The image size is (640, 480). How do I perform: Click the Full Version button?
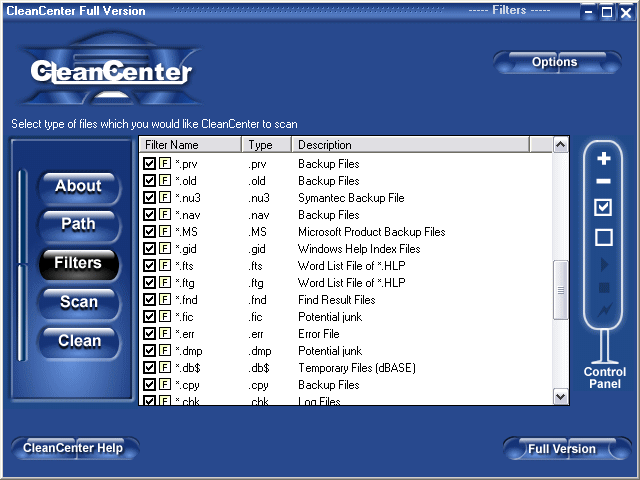tap(567, 449)
